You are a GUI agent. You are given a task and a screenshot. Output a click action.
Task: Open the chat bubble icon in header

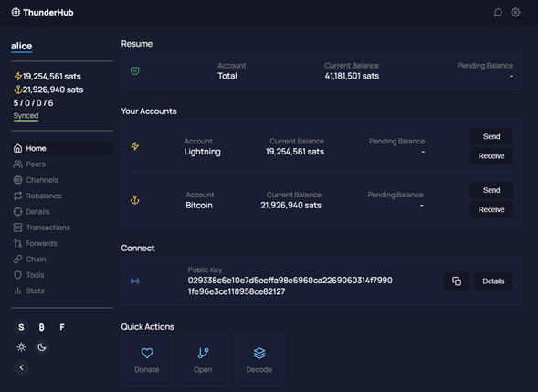[498, 13]
